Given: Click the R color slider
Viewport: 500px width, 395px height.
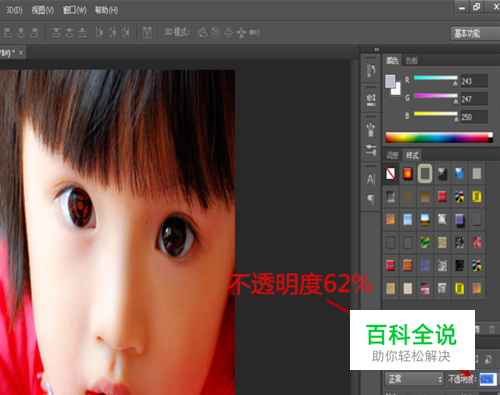Looking at the screenshot, I should tap(435, 78).
